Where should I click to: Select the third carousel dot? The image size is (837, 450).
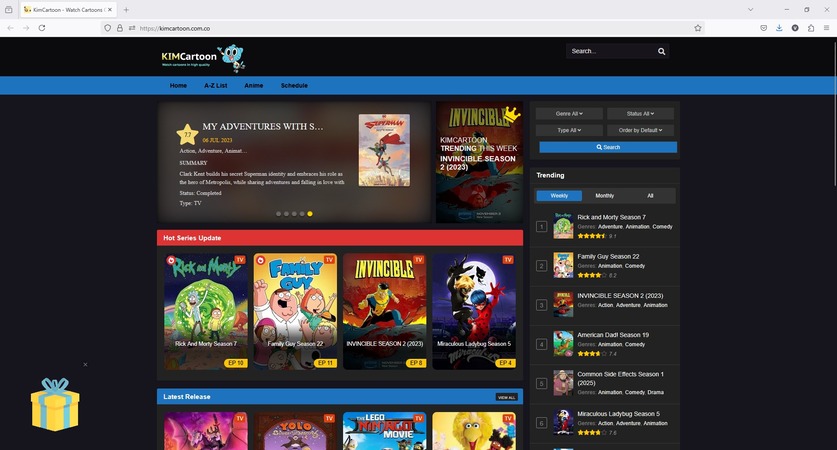(294, 214)
